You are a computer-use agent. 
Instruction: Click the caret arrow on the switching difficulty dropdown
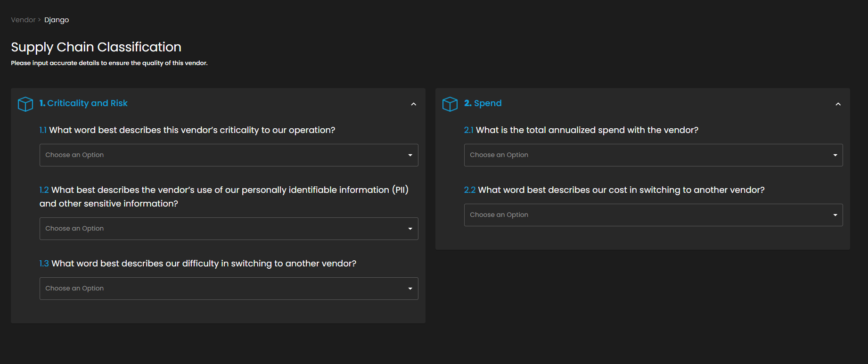coord(410,289)
